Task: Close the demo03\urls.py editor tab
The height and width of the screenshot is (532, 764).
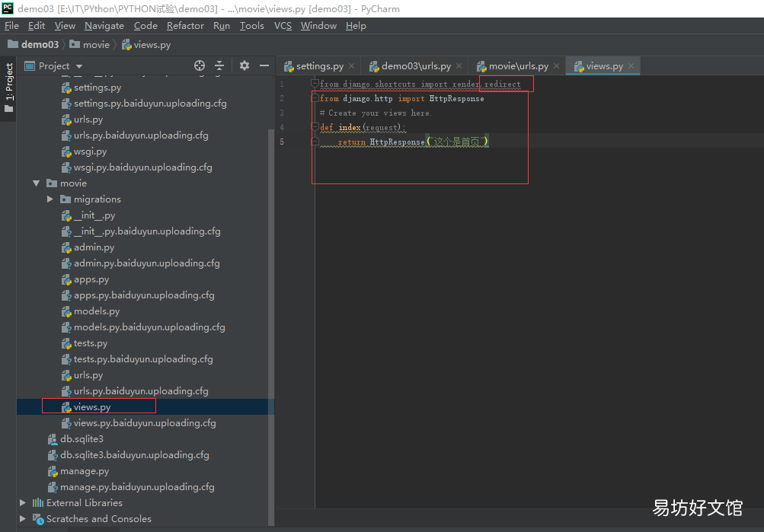Action: pos(459,65)
